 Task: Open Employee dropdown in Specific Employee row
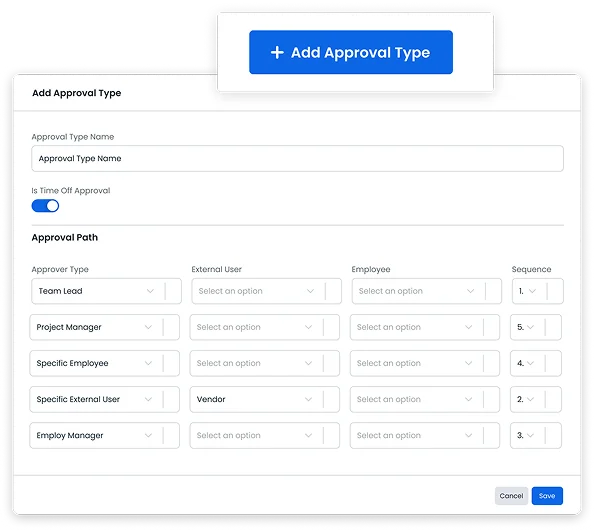(x=425, y=363)
